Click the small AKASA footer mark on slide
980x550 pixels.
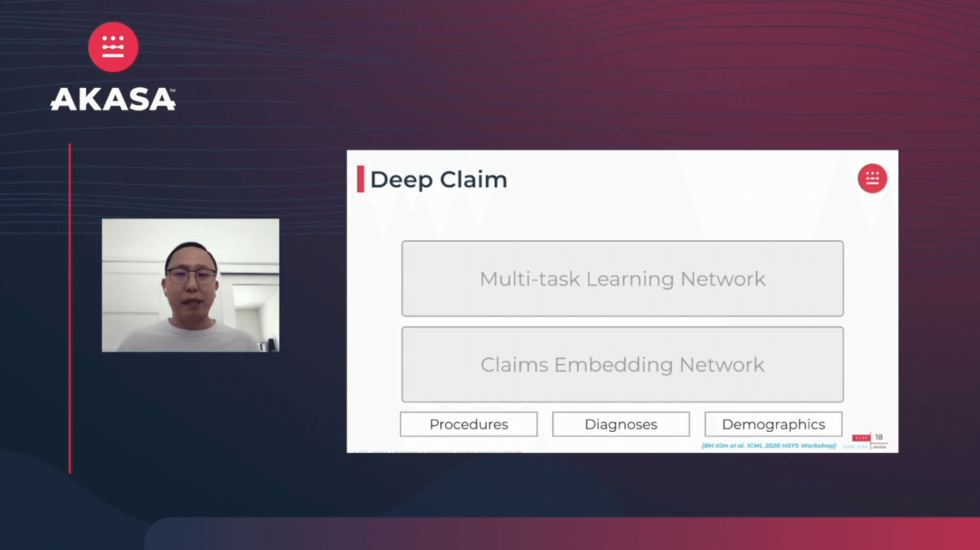tap(880, 447)
